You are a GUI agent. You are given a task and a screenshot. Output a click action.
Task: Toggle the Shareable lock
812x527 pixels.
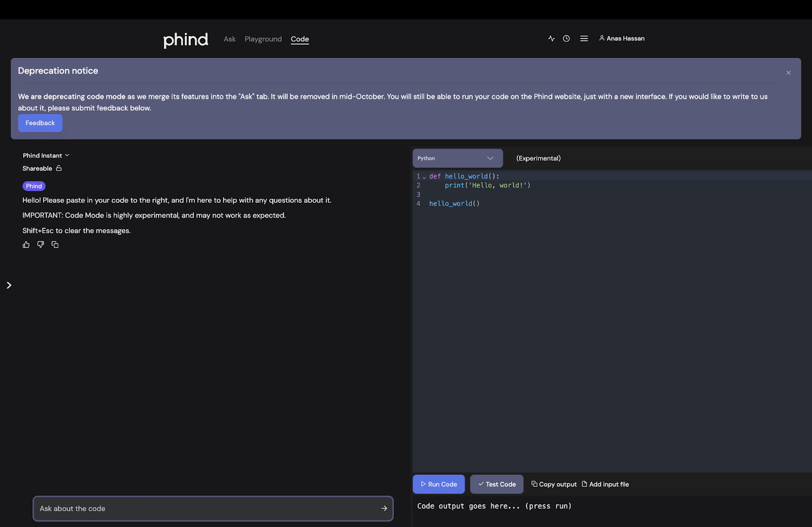pyautogui.click(x=59, y=168)
